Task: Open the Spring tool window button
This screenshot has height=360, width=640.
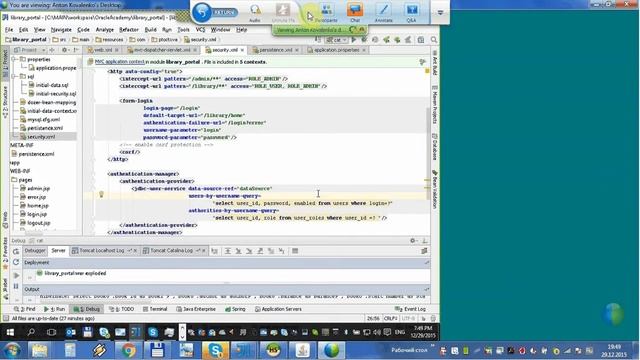Action: tap(235, 309)
